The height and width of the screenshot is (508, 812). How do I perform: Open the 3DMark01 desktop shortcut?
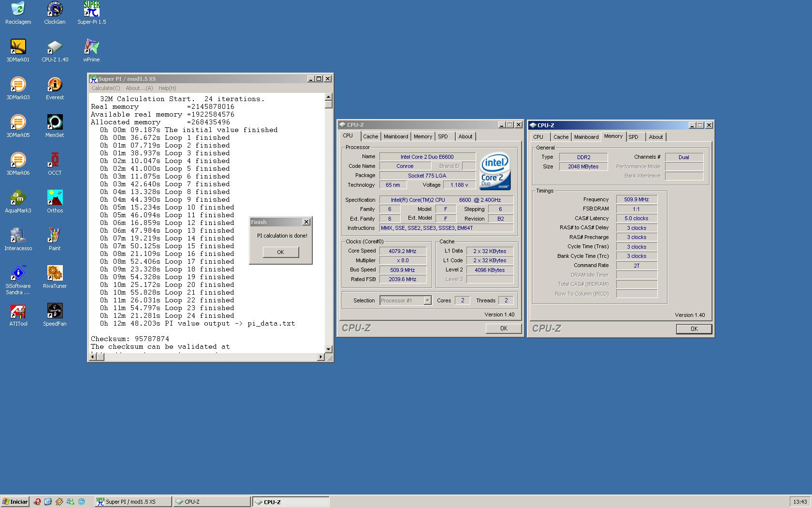tap(18, 50)
